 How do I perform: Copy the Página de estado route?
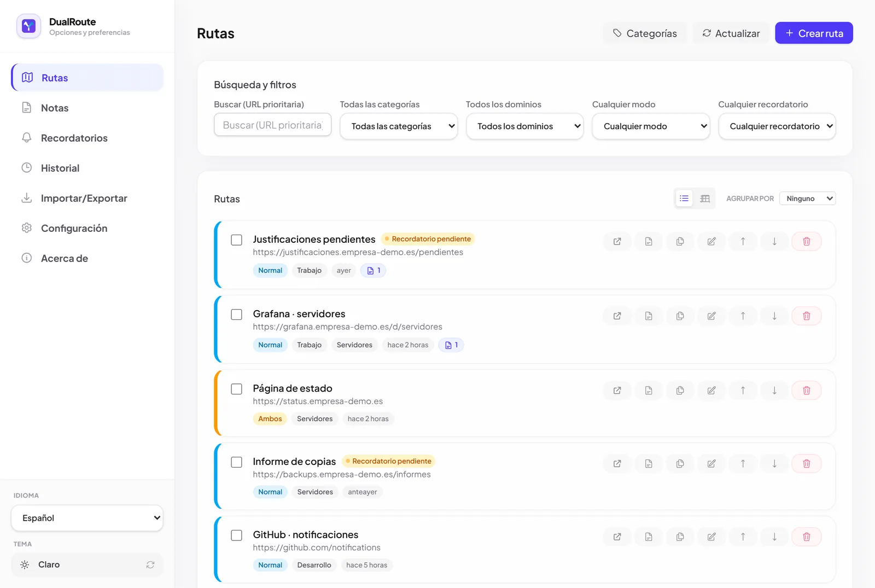(x=680, y=390)
